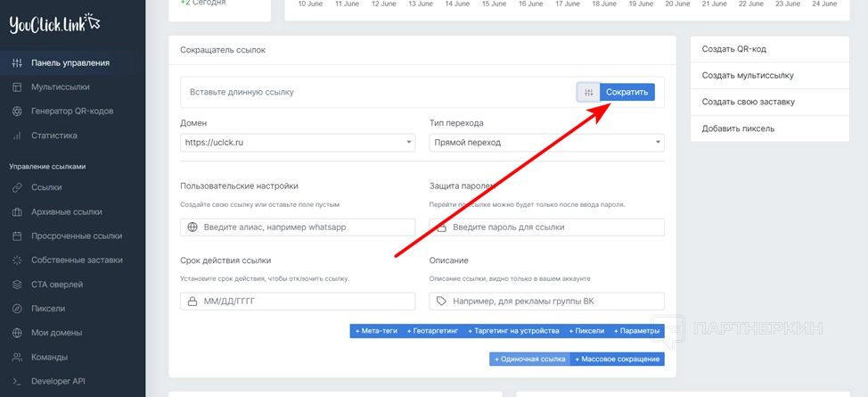Go to My domains menu item

[56, 333]
